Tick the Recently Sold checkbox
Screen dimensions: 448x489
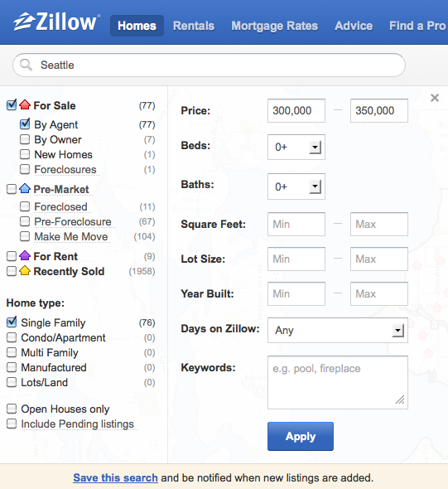pos(12,271)
